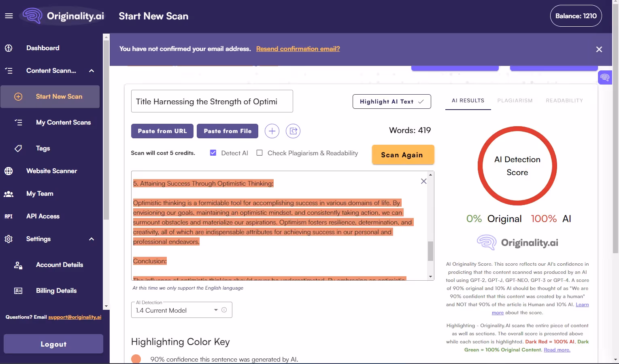
Task: Enable Check Plagiarism & Readability checkbox
Action: pos(260,153)
